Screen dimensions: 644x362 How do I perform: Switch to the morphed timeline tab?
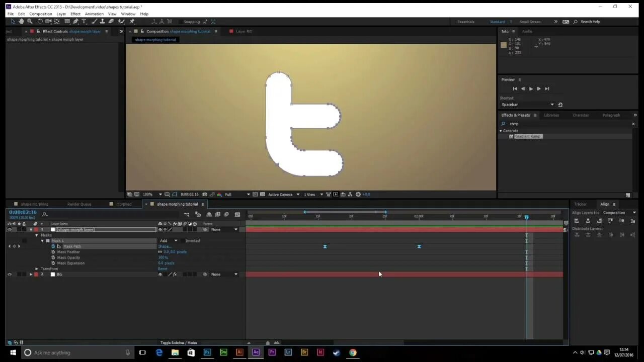point(124,204)
